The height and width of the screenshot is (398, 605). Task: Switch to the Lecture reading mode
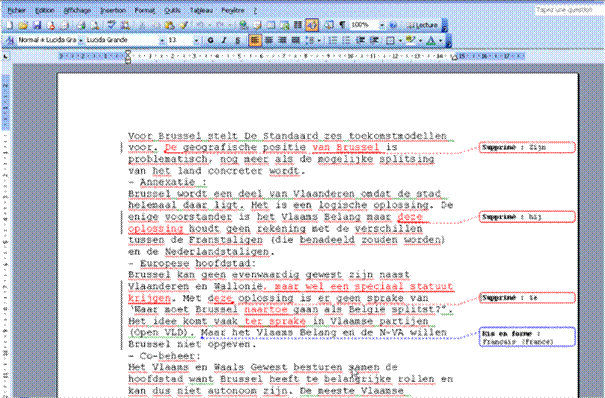[x=422, y=25]
